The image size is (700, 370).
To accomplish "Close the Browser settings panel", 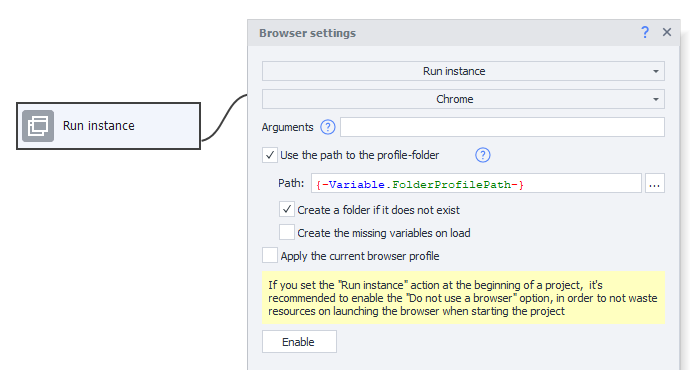I will pos(667,32).
